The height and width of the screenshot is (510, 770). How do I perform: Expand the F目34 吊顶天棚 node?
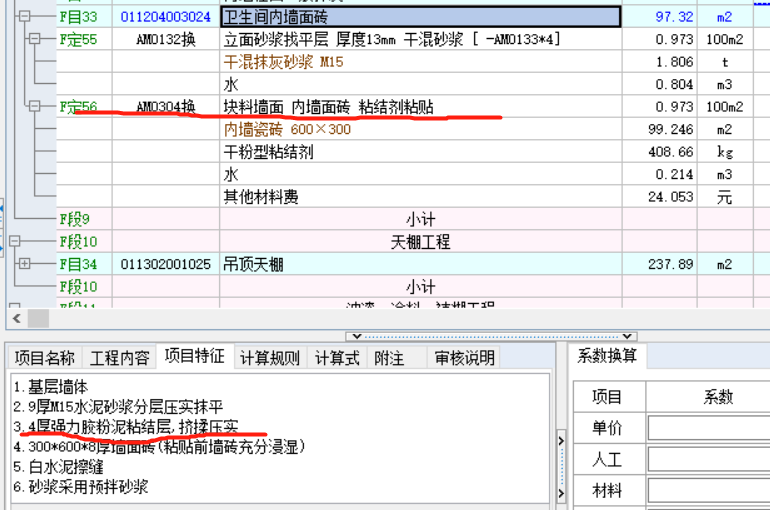(24, 264)
